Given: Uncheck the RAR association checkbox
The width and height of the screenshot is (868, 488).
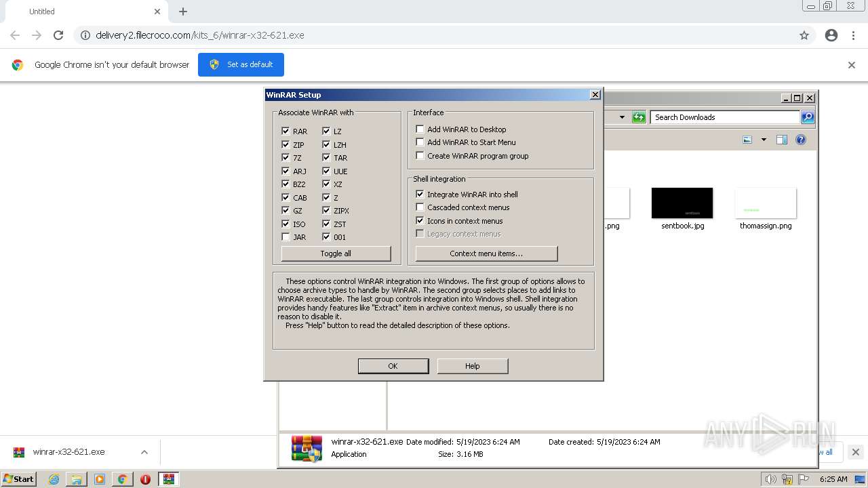Looking at the screenshot, I should click(x=285, y=131).
